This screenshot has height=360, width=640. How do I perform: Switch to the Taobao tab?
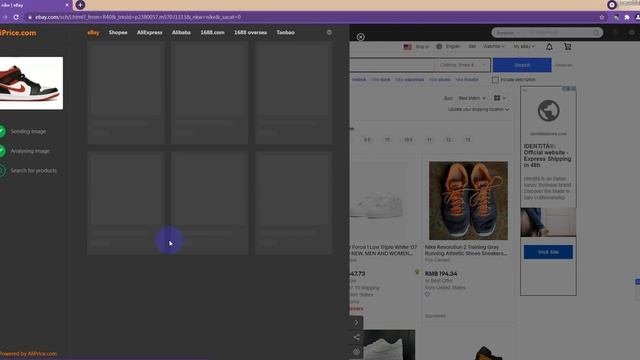point(285,32)
